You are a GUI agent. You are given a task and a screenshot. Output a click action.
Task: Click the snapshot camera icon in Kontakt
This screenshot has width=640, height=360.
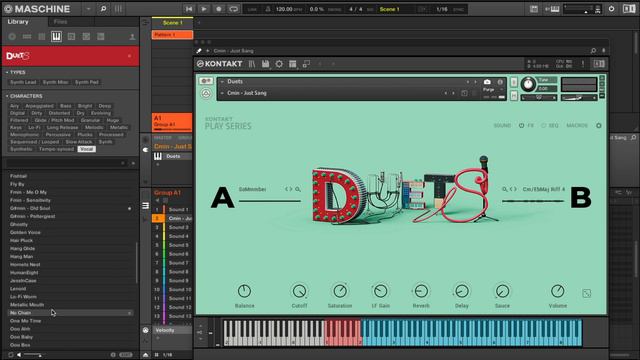tap(487, 82)
